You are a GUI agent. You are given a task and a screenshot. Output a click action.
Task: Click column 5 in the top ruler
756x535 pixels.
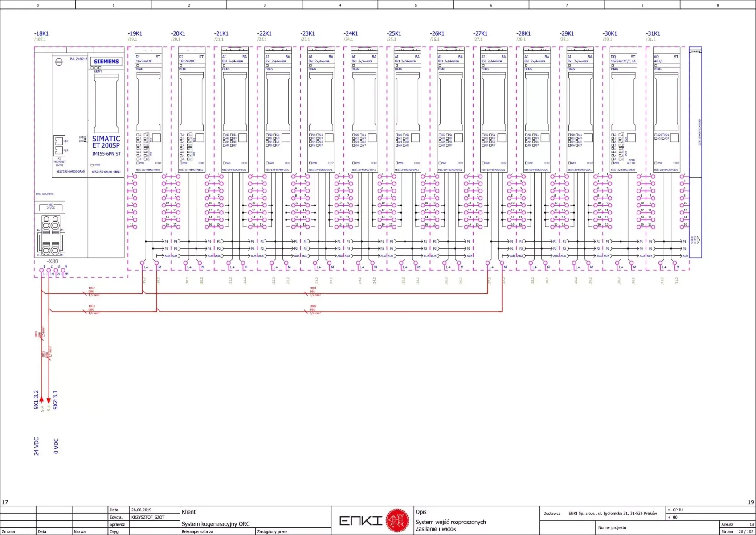pyautogui.click(x=416, y=5)
